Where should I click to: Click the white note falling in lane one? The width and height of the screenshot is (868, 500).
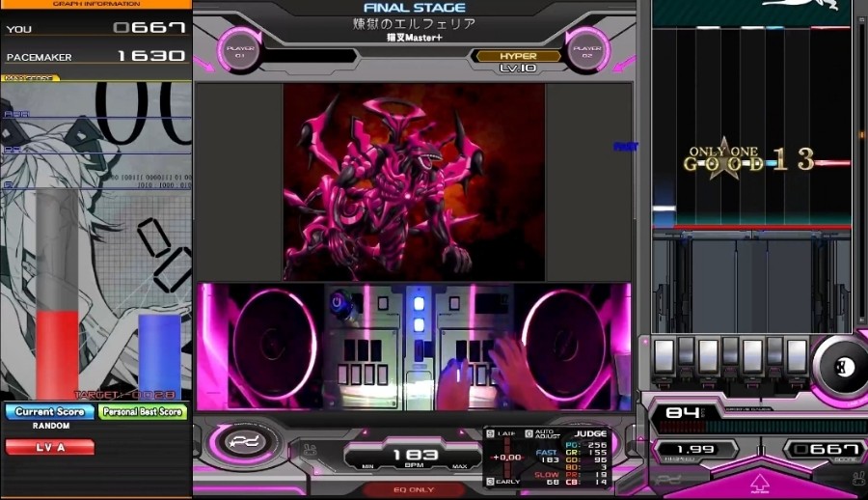664,209
